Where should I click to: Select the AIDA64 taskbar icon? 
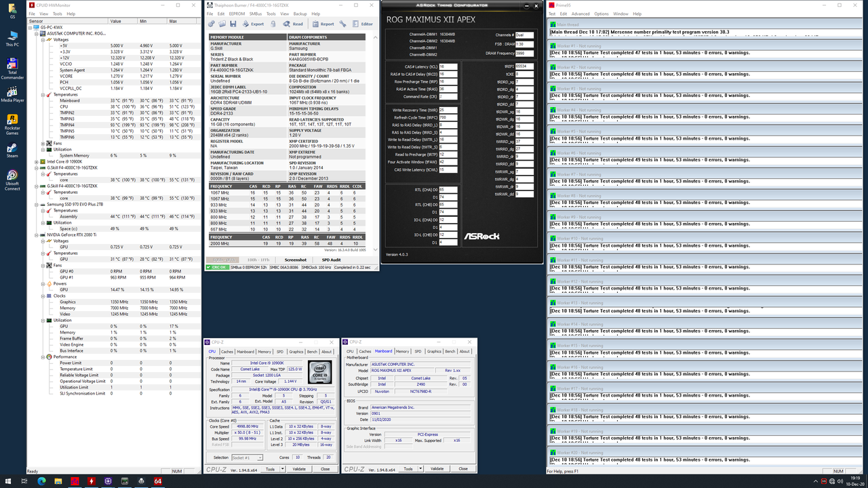click(x=157, y=481)
